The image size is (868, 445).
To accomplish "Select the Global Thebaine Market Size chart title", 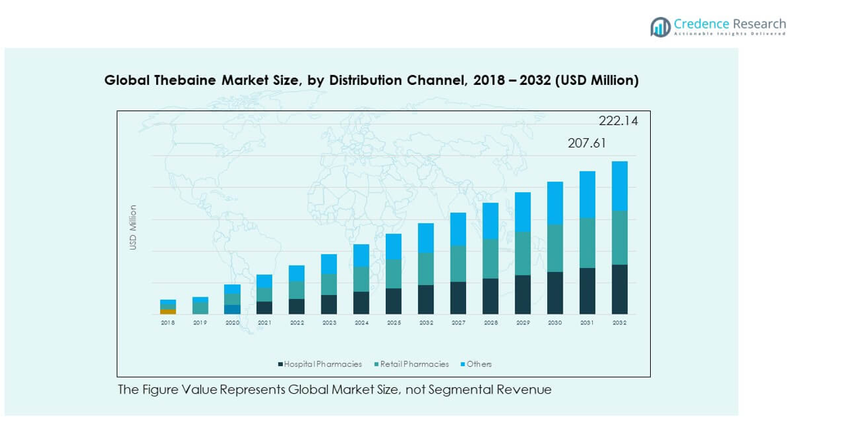I will point(371,80).
